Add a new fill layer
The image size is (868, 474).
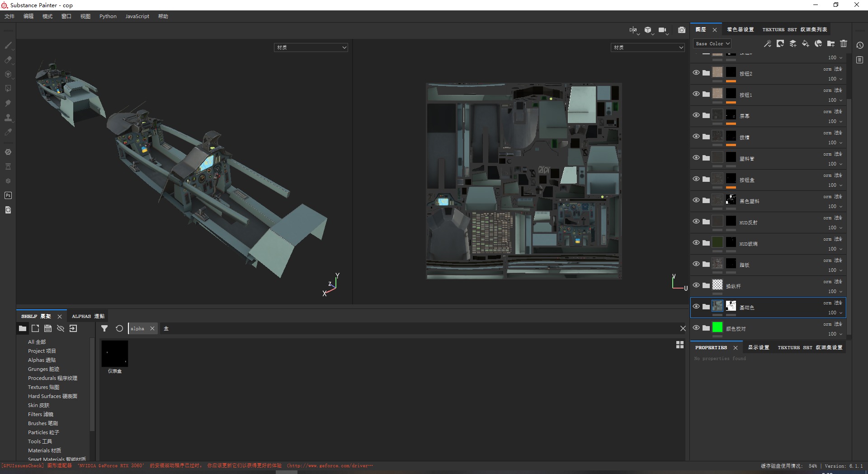click(806, 43)
